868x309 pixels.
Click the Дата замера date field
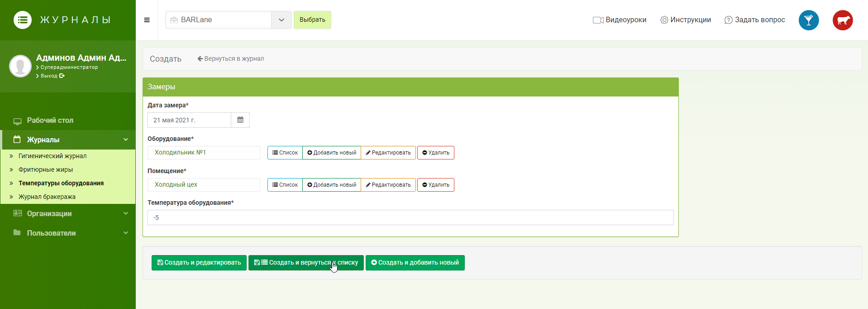pos(189,120)
